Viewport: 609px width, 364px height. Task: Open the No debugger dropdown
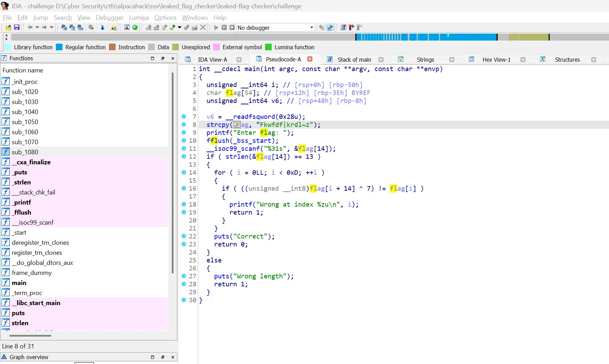tap(311, 27)
